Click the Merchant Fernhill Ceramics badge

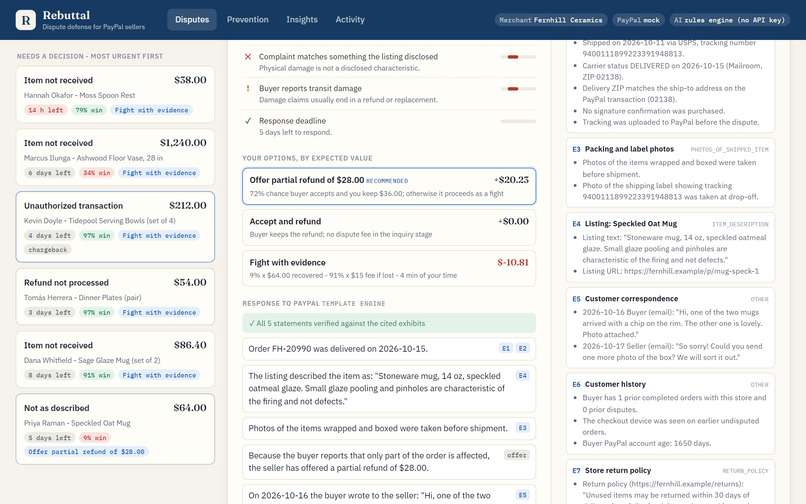click(x=551, y=20)
